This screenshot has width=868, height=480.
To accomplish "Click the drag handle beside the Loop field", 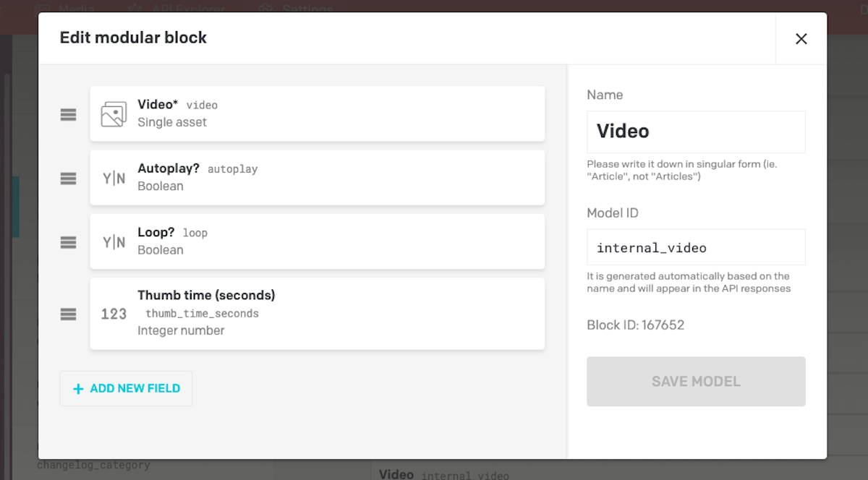I will click(x=68, y=242).
